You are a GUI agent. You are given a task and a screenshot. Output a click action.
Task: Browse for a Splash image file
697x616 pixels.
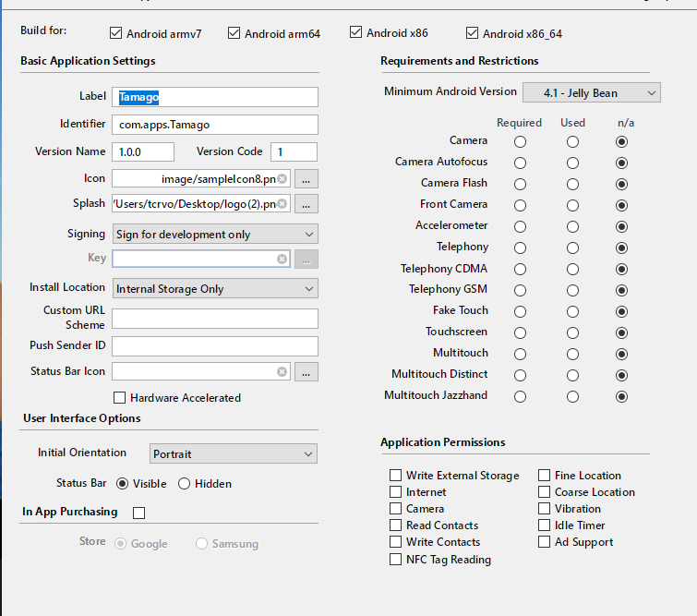[307, 203]
